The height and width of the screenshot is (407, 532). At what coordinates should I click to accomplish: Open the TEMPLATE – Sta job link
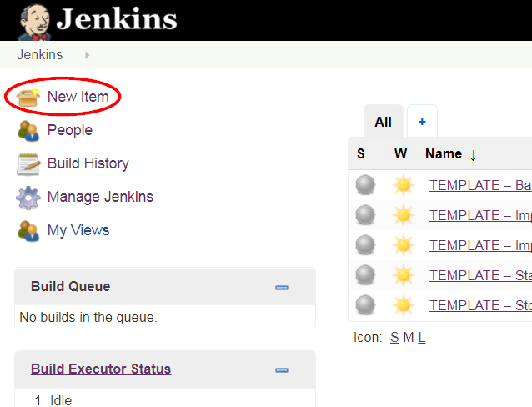(480, 275)
